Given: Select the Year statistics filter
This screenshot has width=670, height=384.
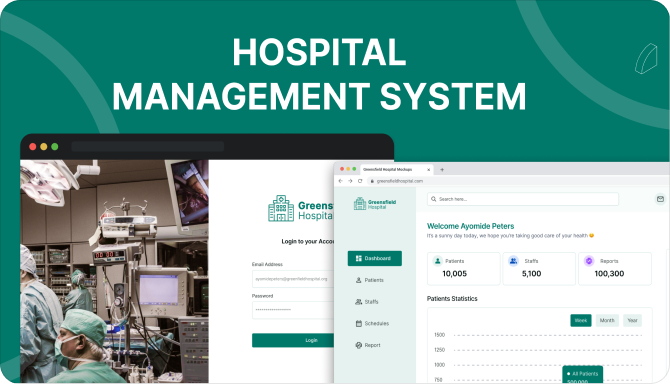Looking at the screenshot, I should (632, 320).
